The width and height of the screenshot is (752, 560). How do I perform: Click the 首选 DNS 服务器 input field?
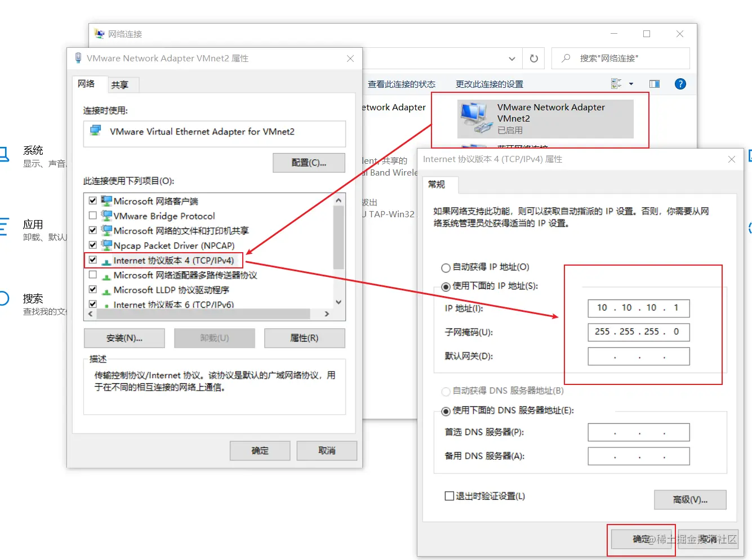coord(639,432)
